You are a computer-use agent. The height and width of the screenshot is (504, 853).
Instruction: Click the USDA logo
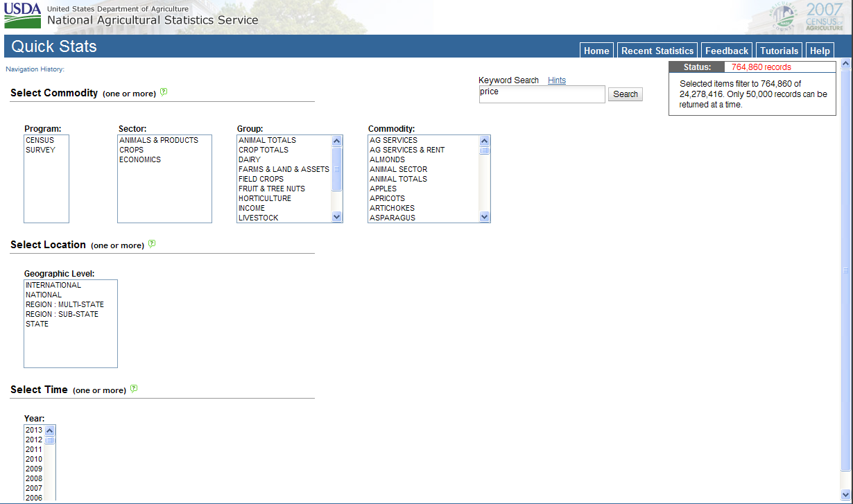pos(23,15)
